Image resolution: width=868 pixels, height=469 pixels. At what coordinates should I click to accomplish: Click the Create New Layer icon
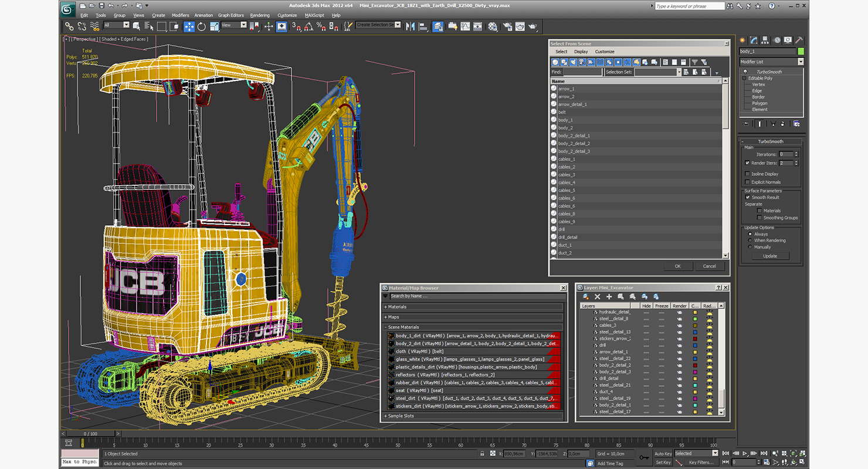(x=585, y=297)
